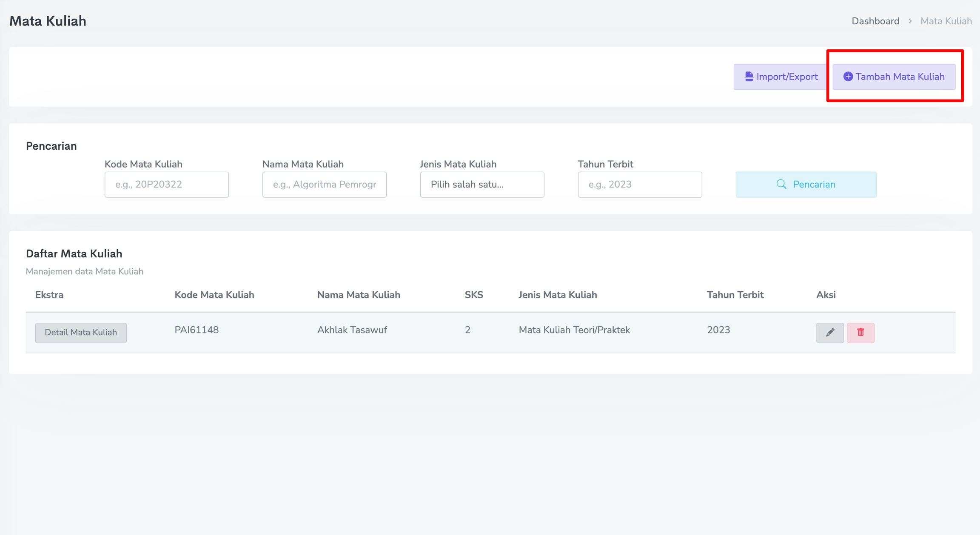Open the Jenis Mata Kuliah dropdown
980x535 pixels.
coord(482,184)
